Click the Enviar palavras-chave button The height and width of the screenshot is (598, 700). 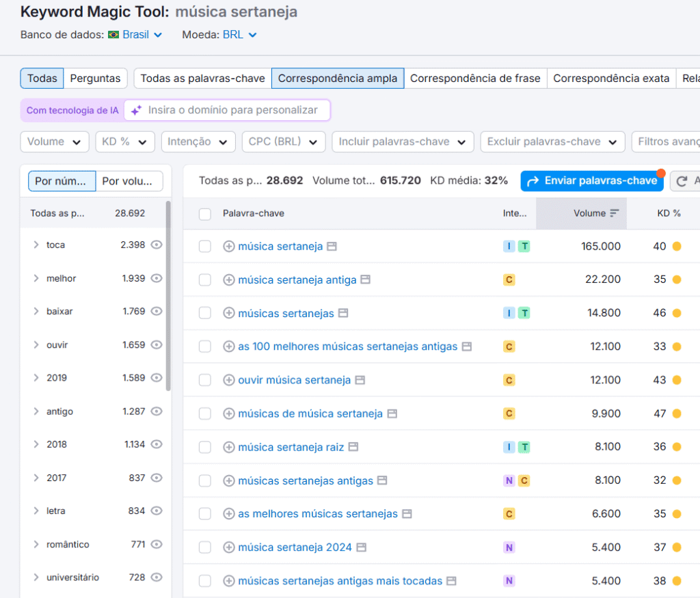point(592,180)
